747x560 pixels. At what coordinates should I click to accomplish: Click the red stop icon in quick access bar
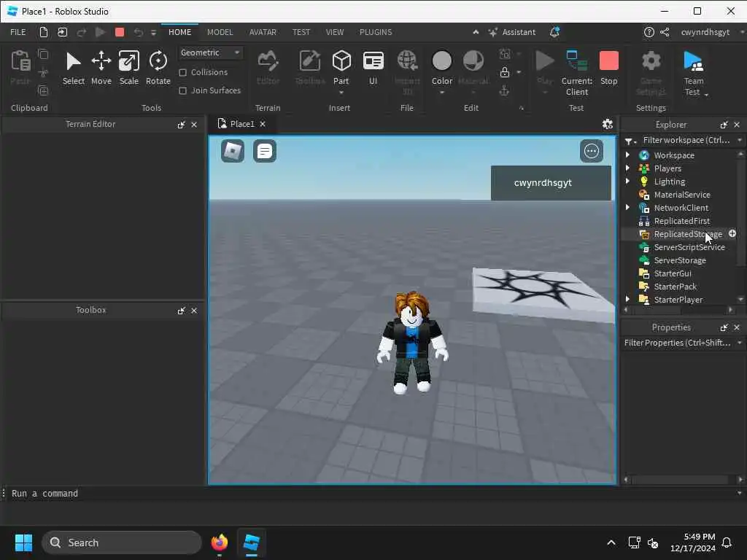(120, 32)
